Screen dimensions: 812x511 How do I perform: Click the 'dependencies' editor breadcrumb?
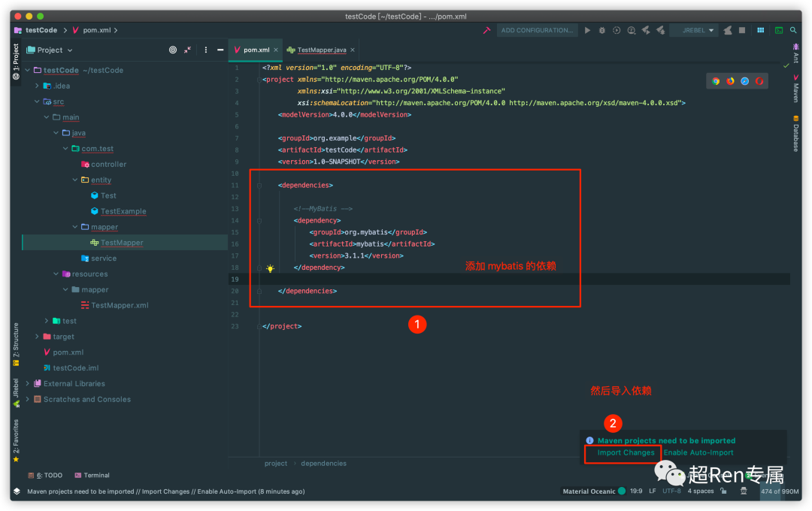pyautogui.click(x=323, y=464)
